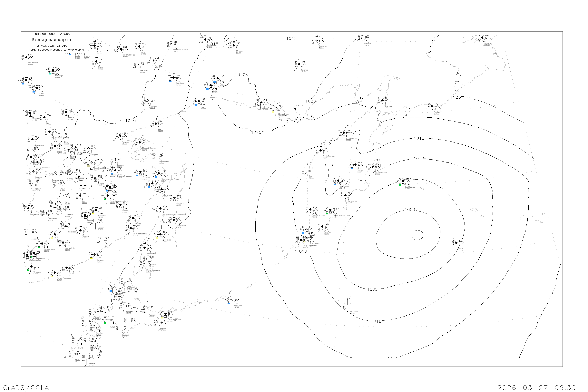
Task: Click the Opole station circle marker
Action: pyautogui.click(x=456, y=243)
